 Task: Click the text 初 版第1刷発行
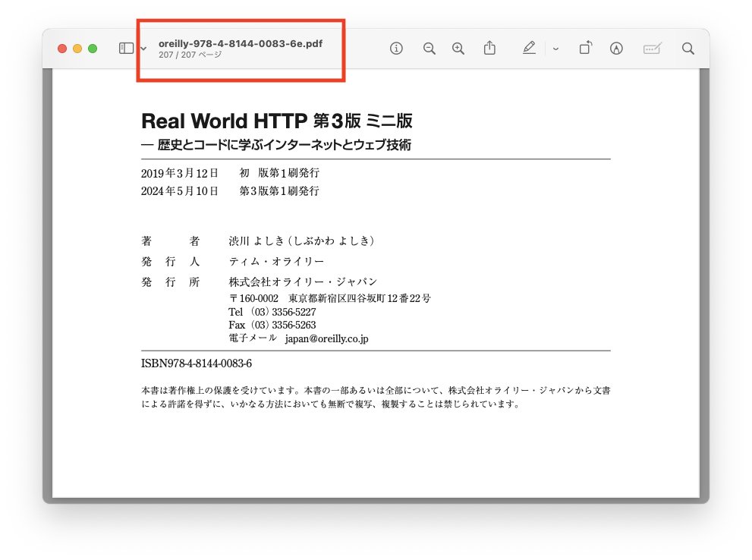[x=279, y=173]
